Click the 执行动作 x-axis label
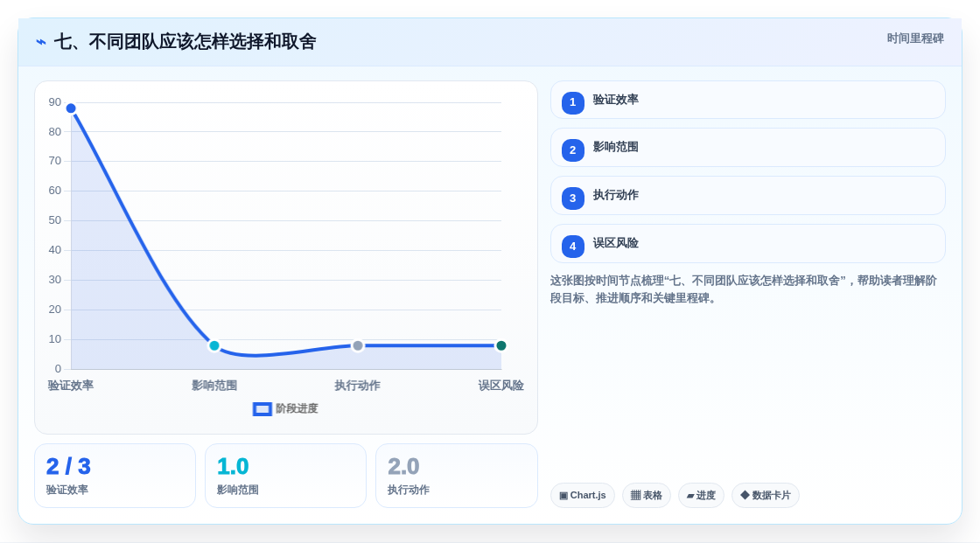Viewport: 980px width, 543px height. coord(358,386)
